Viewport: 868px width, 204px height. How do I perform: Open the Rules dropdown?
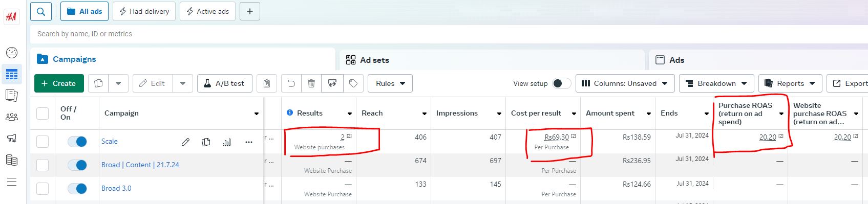click(390, 83)
